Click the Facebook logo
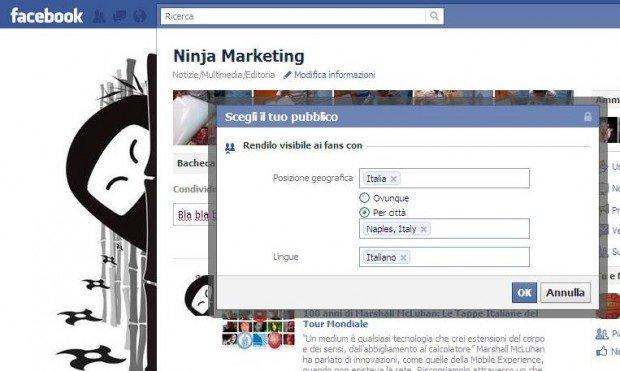 click(47, 16)
